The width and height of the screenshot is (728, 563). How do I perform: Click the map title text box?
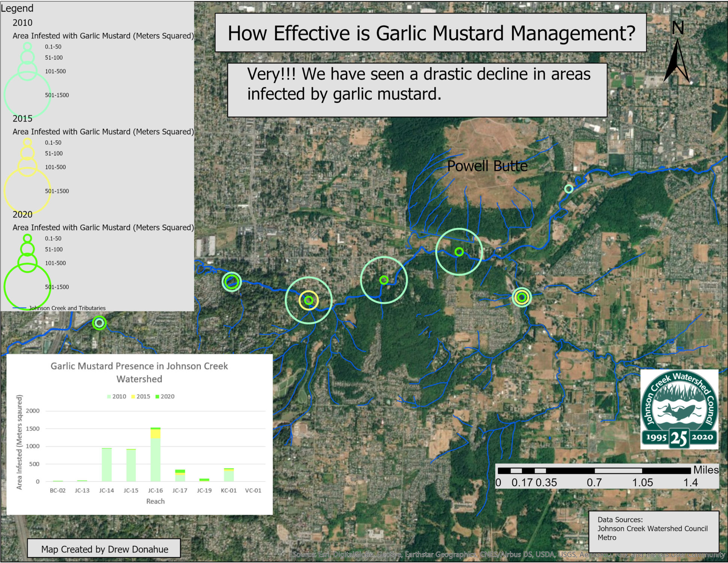coord(431,33)
